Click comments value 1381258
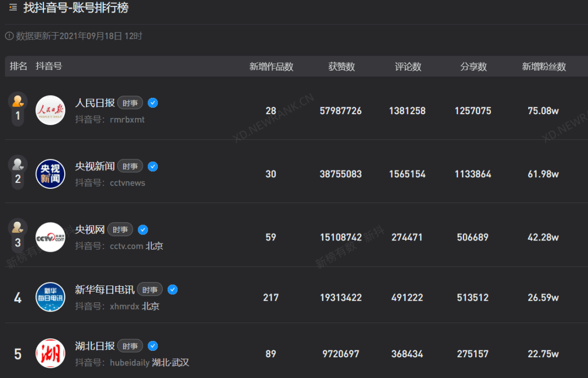 coord(407,111)
